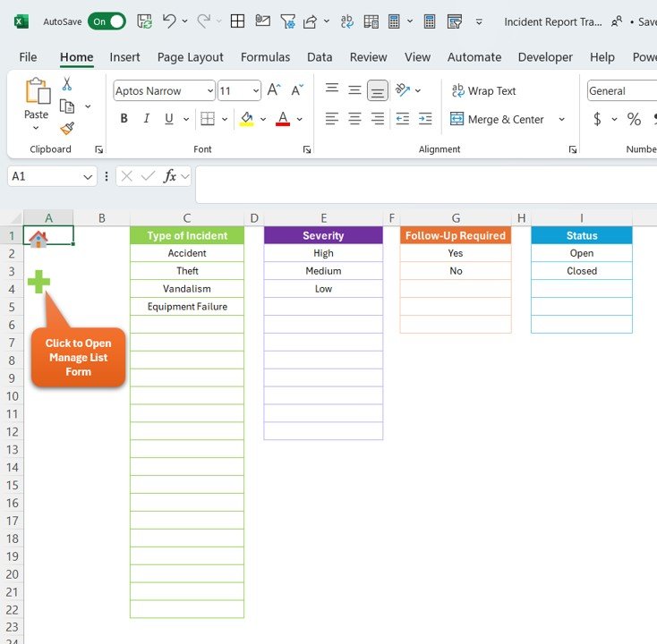Center text horizontally

354,119
